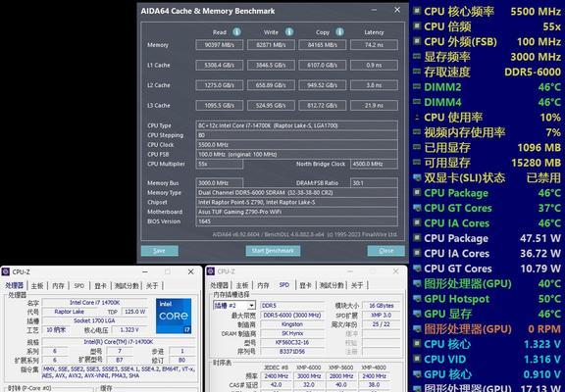
Task: Click L1 Cache Read value 5308.4 GB/s
Action: [219, 65]
